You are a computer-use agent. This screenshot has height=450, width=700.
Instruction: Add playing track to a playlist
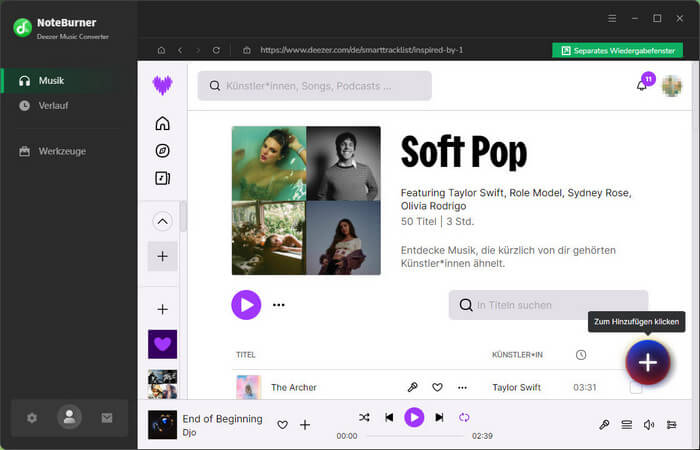point(305,425)
